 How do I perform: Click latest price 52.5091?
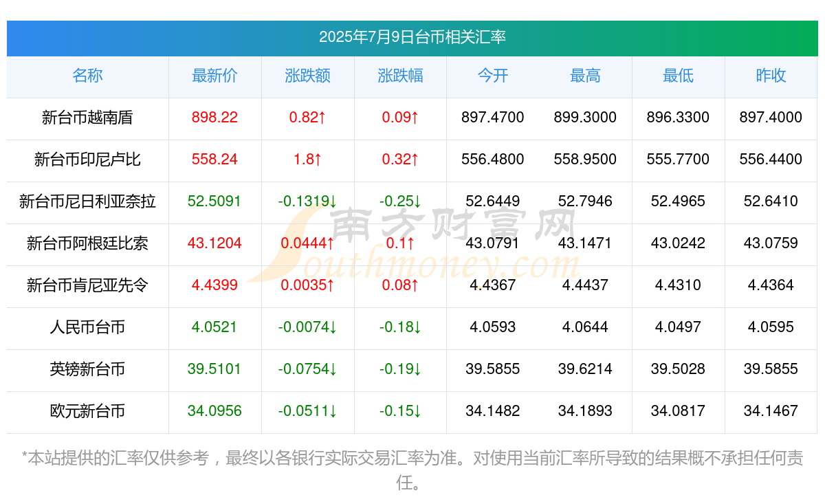(x=214, y=201)
